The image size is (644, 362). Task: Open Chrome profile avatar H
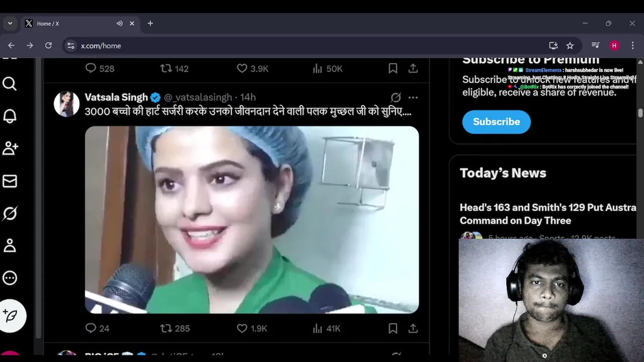[614, 45]
